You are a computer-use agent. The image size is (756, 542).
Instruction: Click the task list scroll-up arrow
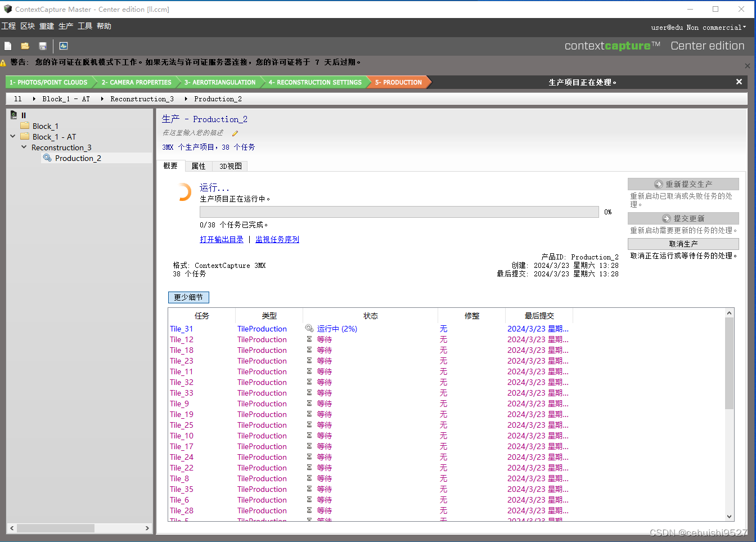(729, 313)
